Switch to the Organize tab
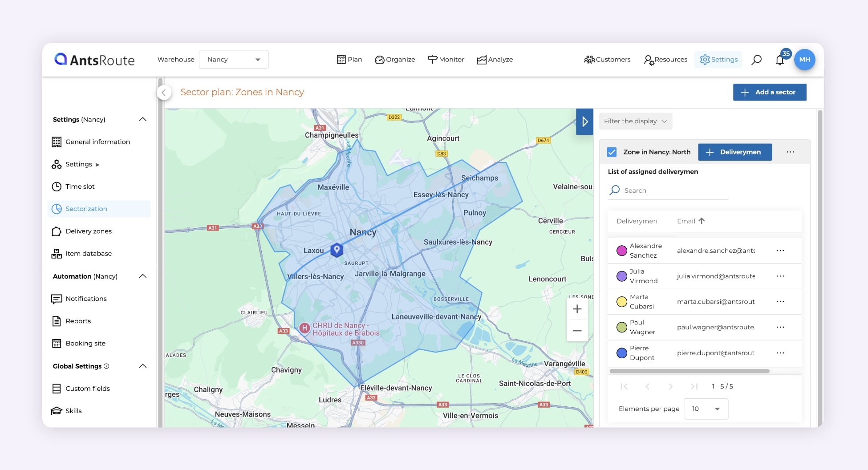Viewport: 868px width, 470px height. [x=394, y=59]
